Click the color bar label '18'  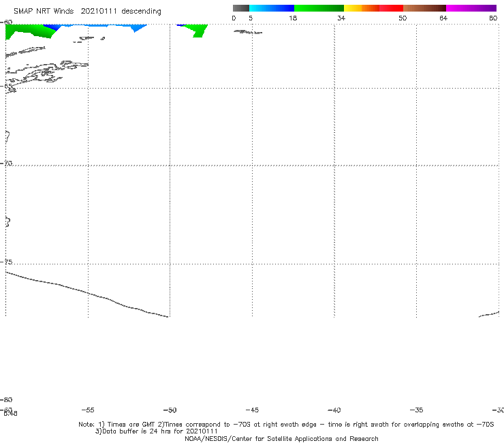coord(293,18)
